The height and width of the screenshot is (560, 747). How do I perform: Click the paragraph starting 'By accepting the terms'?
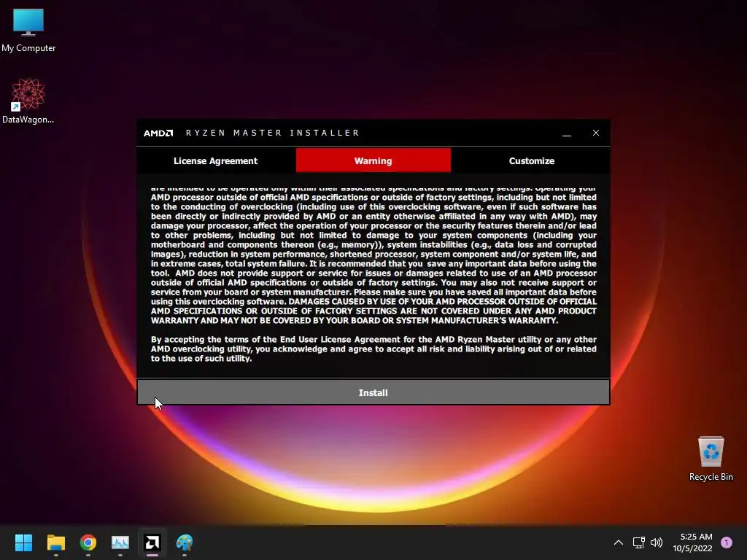[373, 349]
